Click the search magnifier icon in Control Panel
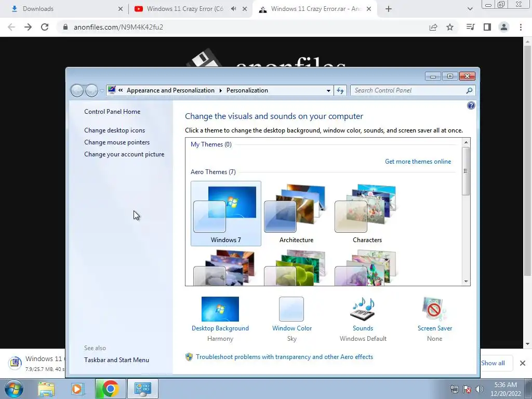The height and width of the screenshot is (399, 532). pyautogui.click(x=469, y=90)
